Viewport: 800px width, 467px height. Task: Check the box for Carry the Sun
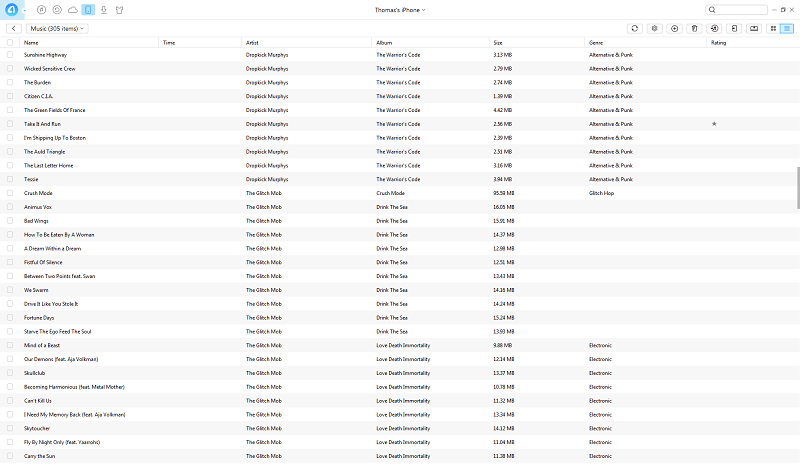click(x=10, y=456)
